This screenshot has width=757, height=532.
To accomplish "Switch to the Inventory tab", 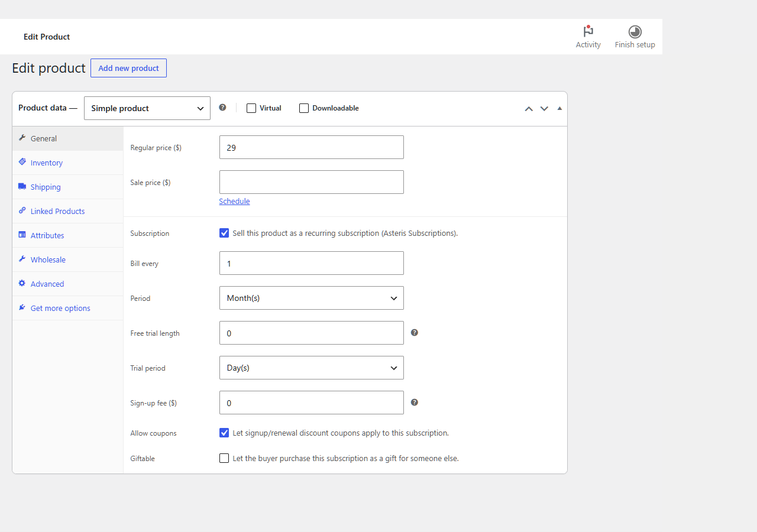I will point(68,163).
